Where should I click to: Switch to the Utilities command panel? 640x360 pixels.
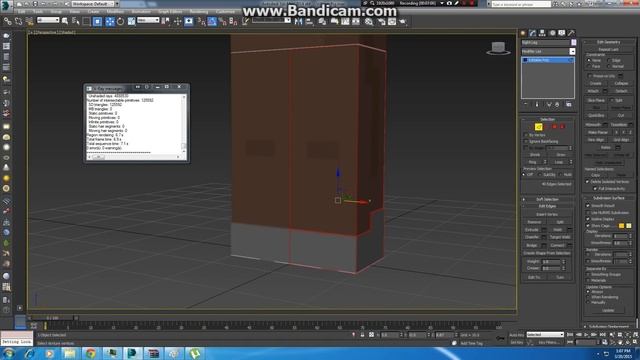coord(571,33)
